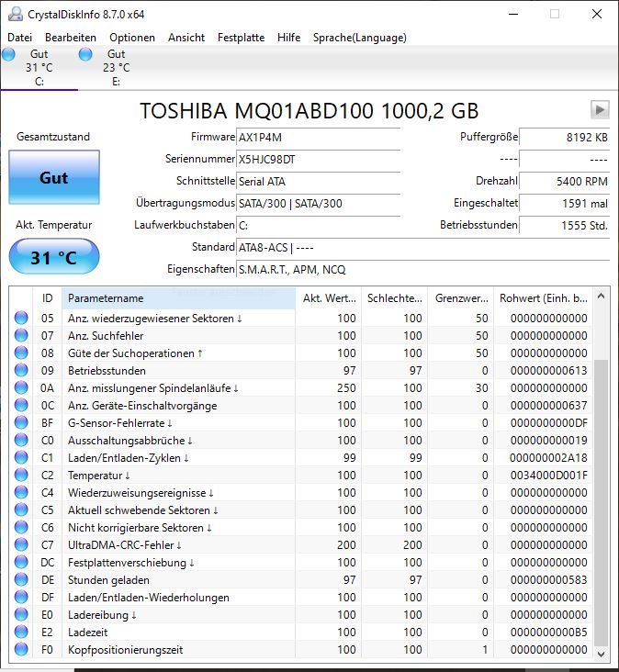The image size is (619, 672).
Task: Click the SMART list vertical scrollbar thumb
Action: tap(601, 503)
